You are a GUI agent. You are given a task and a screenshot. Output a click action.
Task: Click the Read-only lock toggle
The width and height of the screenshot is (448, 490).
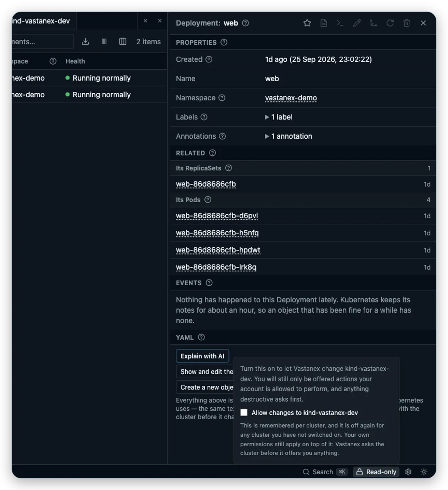coord(376,472)
